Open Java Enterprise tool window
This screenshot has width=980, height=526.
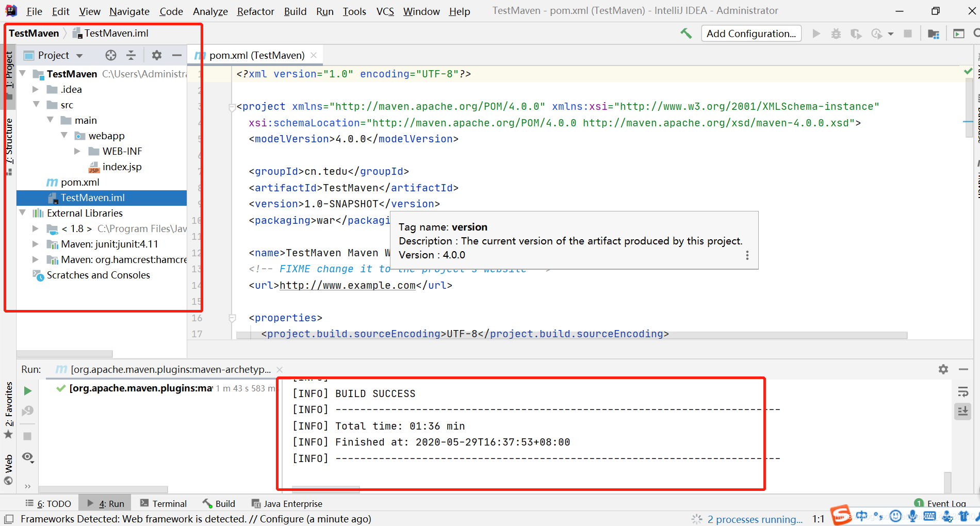(x=287, y=504)
